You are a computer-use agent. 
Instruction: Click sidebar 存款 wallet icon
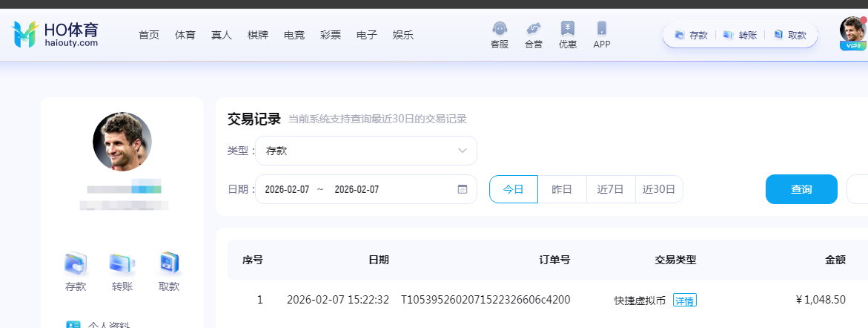pyautogui.click(x=76, y=263)
